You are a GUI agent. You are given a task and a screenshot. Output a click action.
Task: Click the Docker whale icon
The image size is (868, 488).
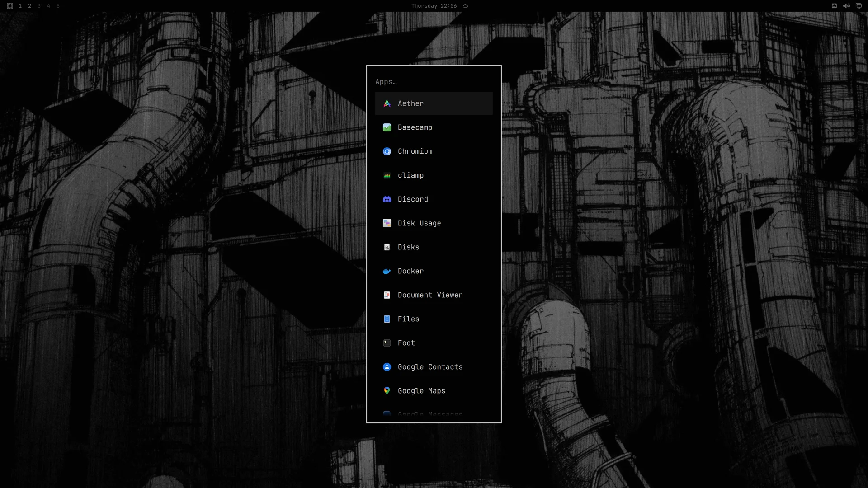(387, 271)
